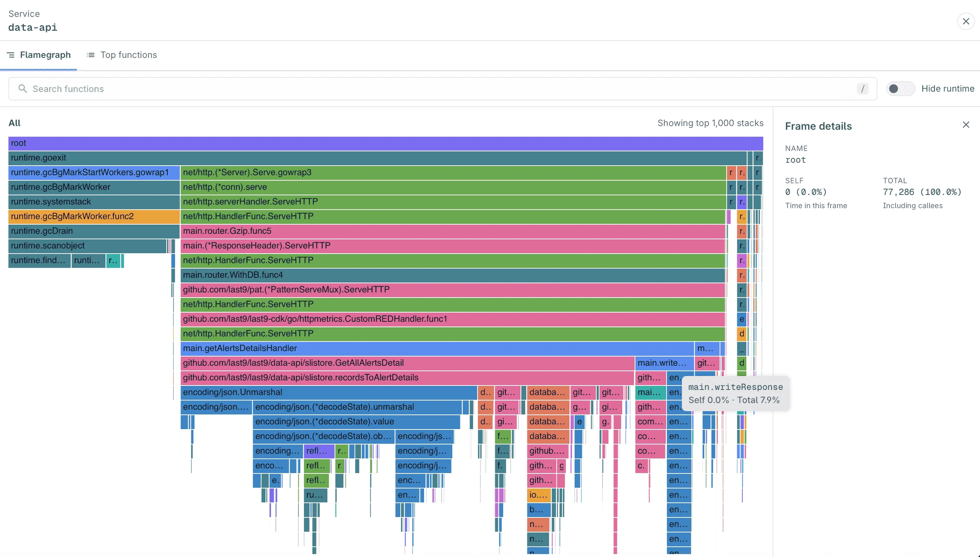The image size is (980, 557).
Task: Select the encoding/json.Unmarshal frame
Action: (328, 392)
